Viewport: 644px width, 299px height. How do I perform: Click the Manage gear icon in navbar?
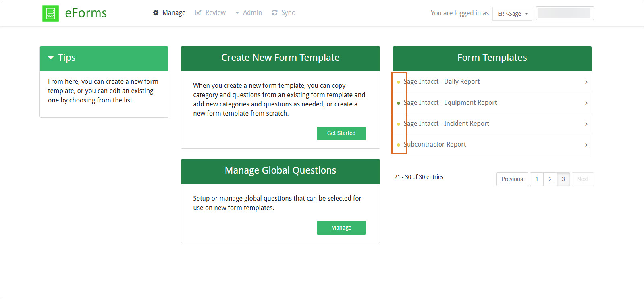point(156,13)
